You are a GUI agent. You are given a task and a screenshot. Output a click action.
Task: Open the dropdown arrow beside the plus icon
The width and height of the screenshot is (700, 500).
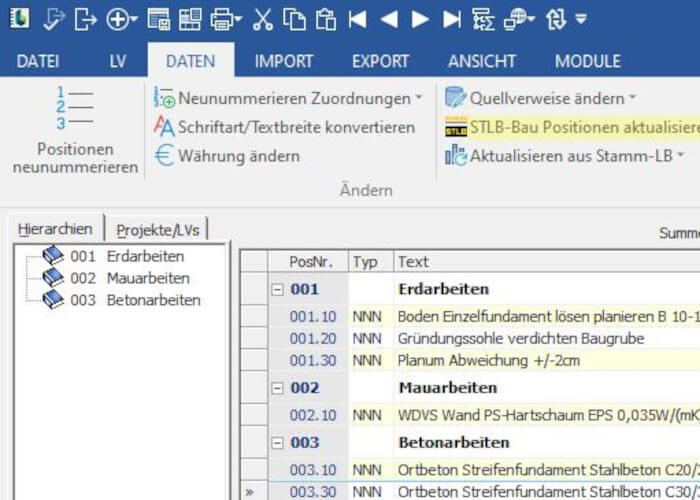134,20
